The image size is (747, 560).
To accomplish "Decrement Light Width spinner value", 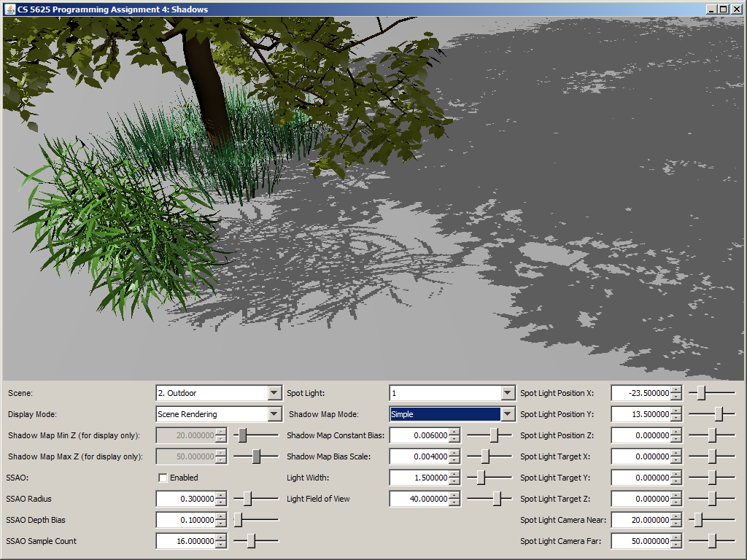I will point(454,481).
